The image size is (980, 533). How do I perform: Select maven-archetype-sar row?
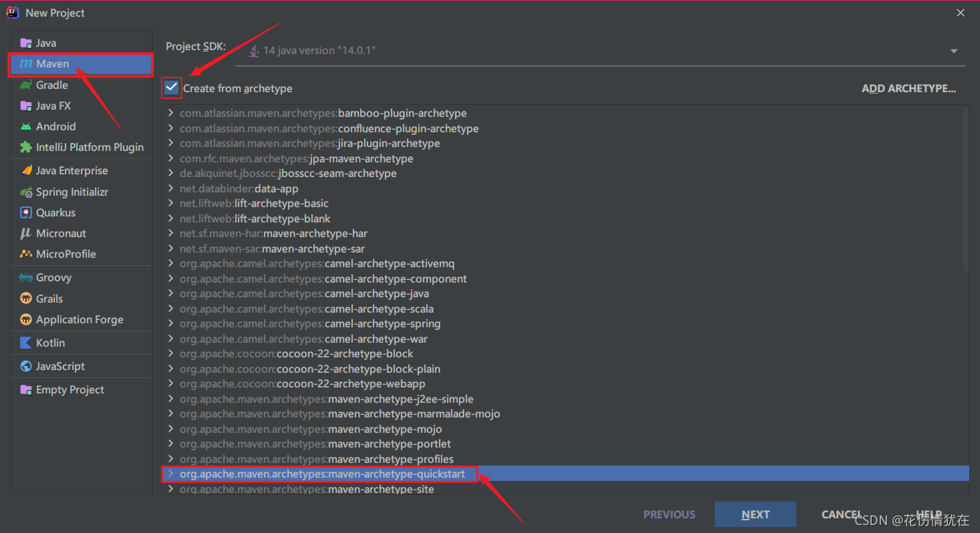(x=565, y=248)
